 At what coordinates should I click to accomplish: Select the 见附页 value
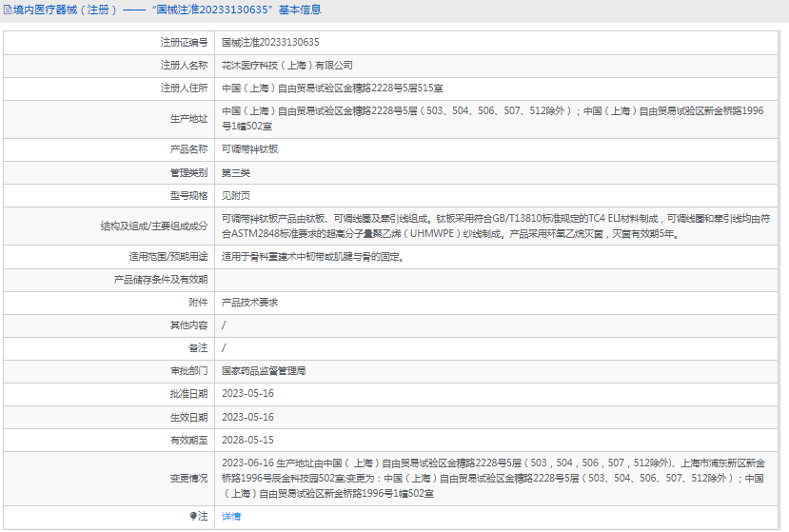pyautogui.click(x=235, y=196)
